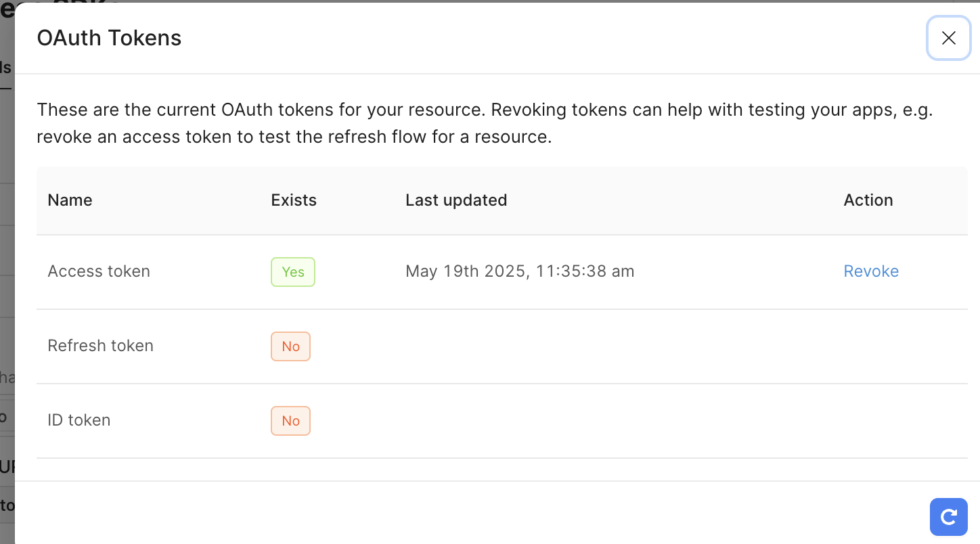This screenshot has width=980, height=544.
Task: Click the green Yes badge
Action: 292,272
